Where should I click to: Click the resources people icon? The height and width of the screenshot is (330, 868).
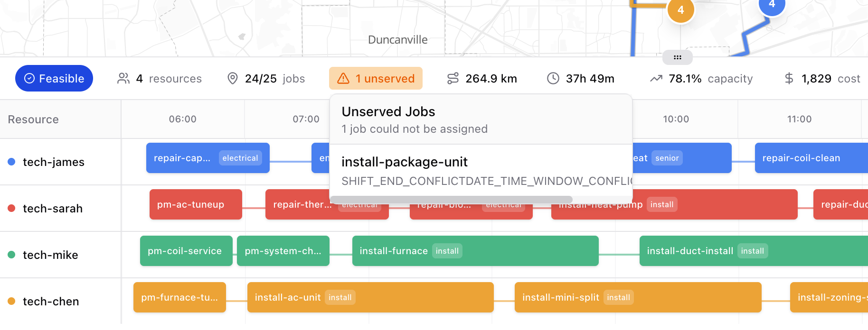coord(123,78)
